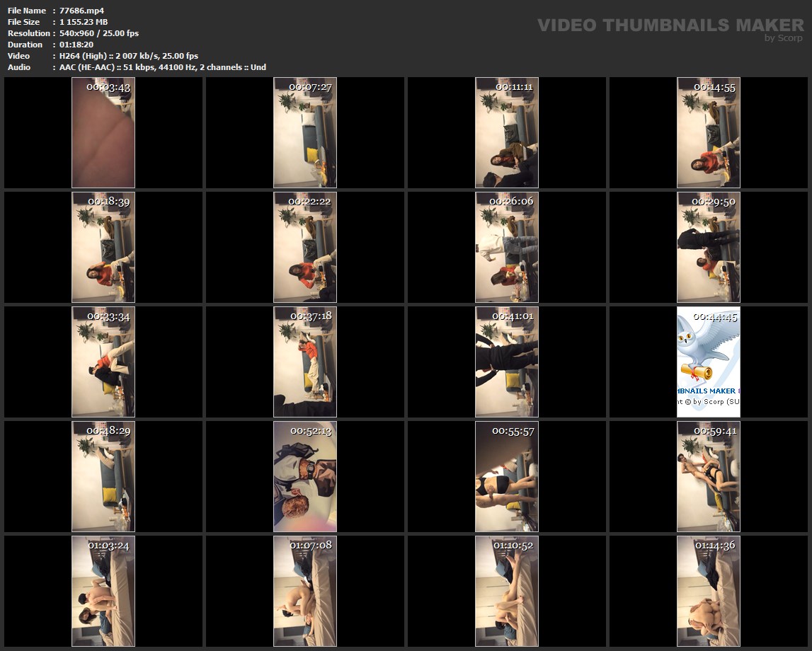Click the VIDEO THUMBNAILS MAKER watermark title
Image resolution: width=812 pixels, height=651 pixels.
pos(670,25)
